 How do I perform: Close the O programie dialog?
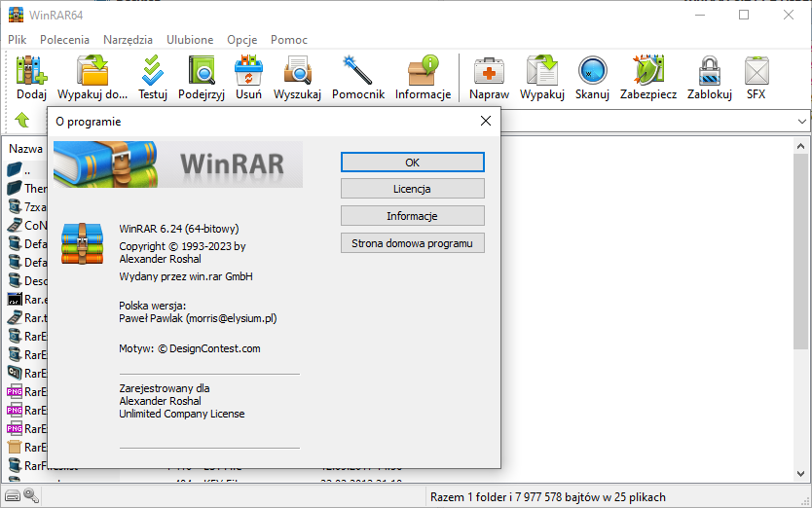tap(485, 122)
